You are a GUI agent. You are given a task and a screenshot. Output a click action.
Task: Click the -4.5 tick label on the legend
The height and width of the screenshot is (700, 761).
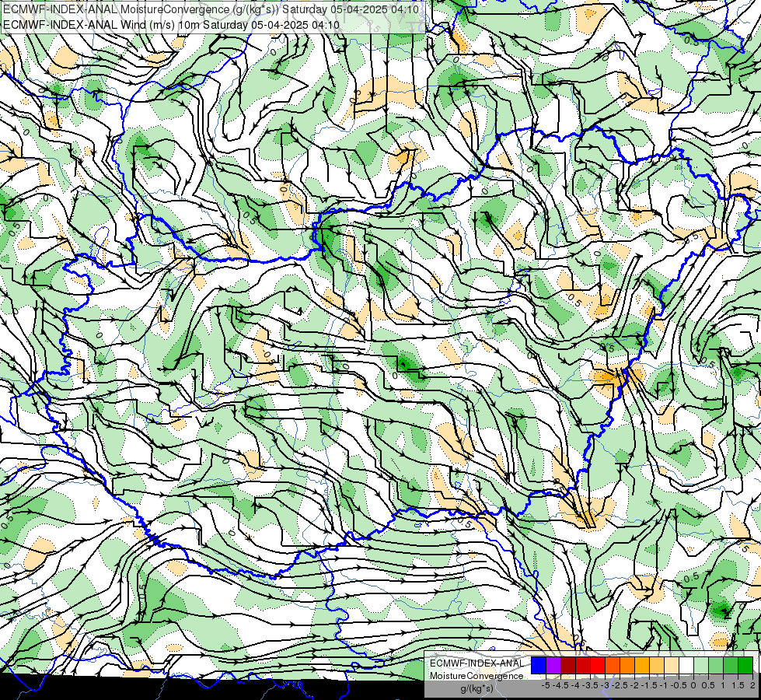pos(560,685)
